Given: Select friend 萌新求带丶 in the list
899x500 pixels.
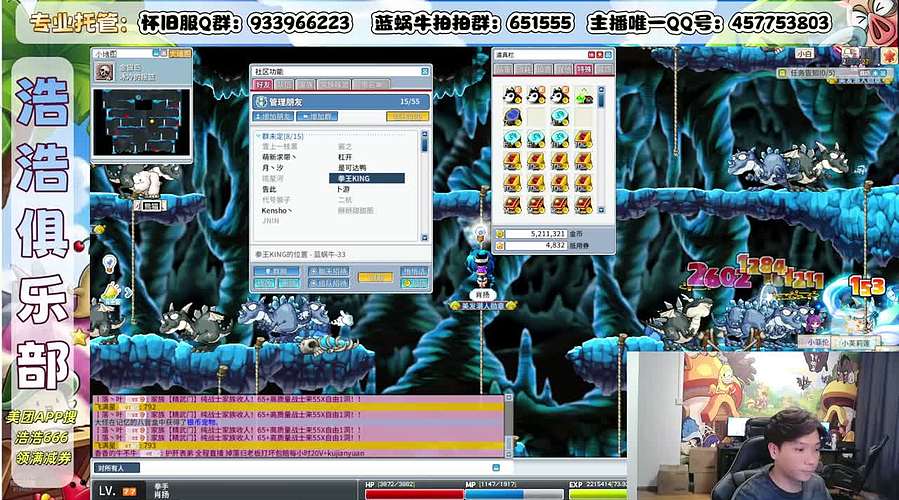Looking at the screenshot, I should [279, 157].
